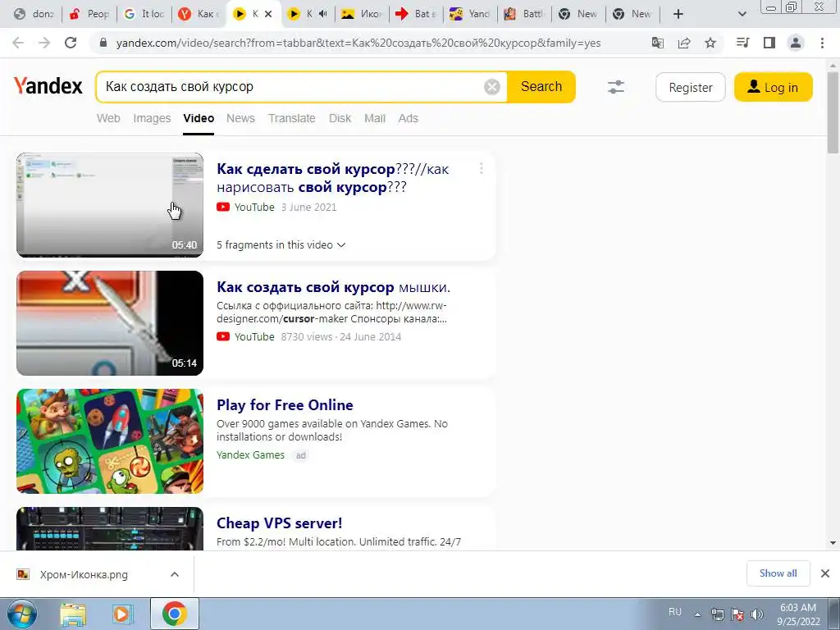Image resolution: width=840 pixels, height=630 pixels.
Task: Click the translate page icon in address bar
Action: (658, 43)
